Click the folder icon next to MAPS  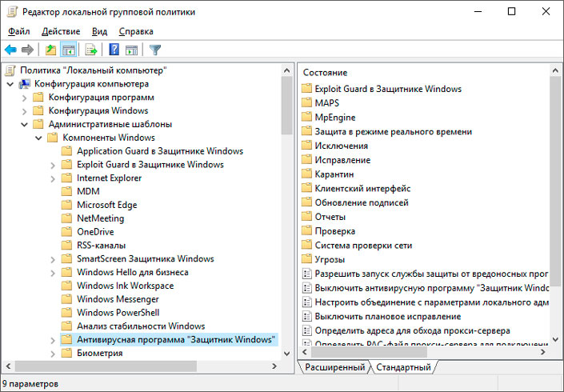(306, 103)
